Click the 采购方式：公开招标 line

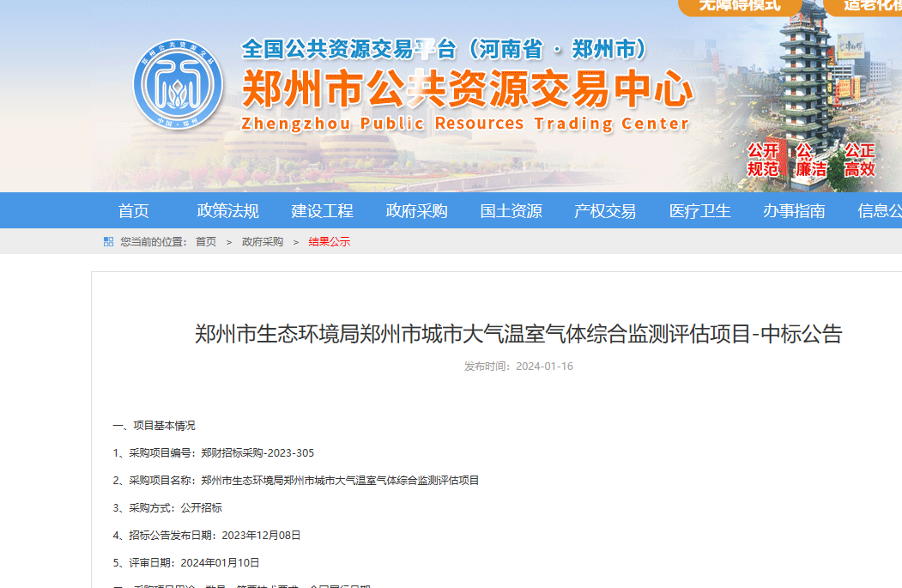[x=167, y=508]
